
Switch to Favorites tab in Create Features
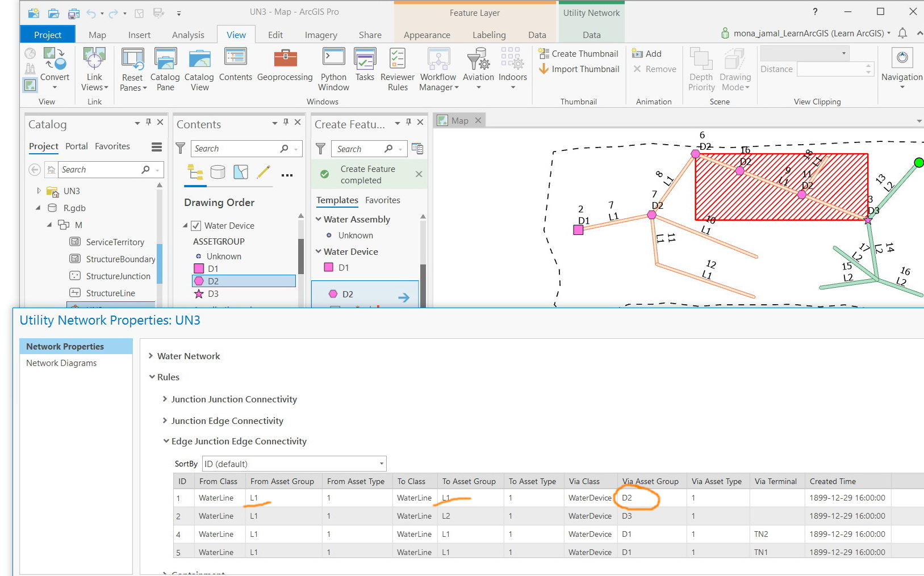click(383, 200)
